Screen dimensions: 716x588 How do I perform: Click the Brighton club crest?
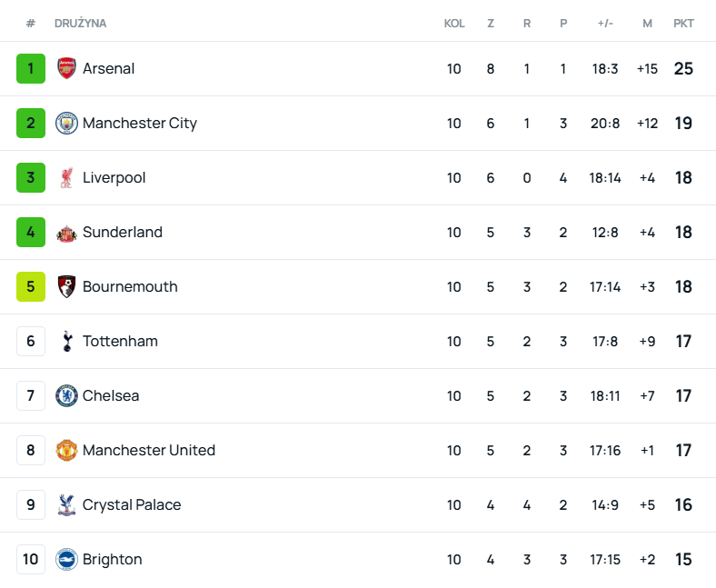[66, 559]
